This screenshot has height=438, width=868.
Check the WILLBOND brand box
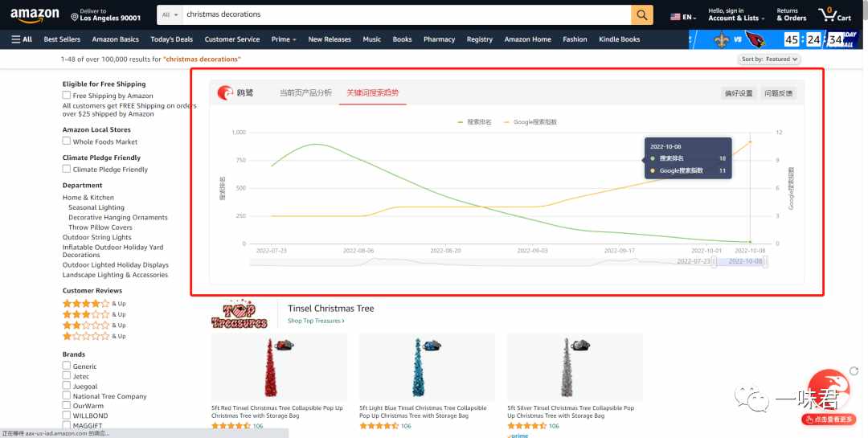point(67,415)
